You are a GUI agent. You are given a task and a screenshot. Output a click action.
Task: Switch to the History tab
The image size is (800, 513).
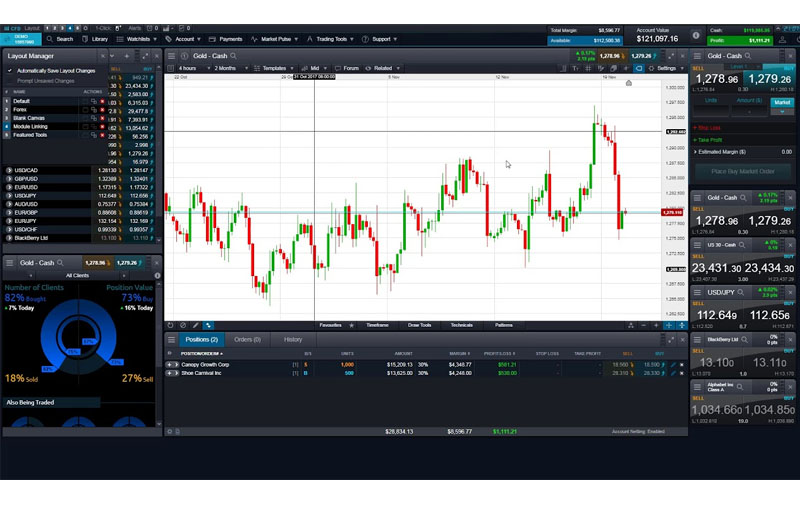293,339
